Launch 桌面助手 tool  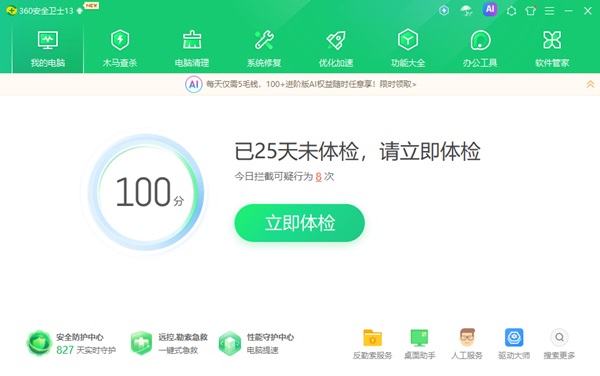[419, 344]
